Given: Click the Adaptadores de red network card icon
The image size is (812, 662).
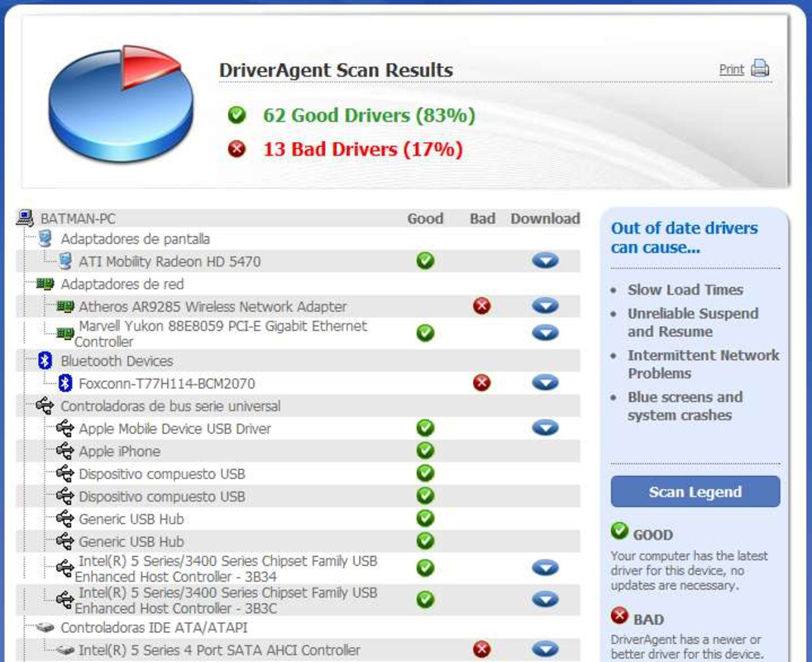Looking at the screenshot, I should click(x=45, y=284).
